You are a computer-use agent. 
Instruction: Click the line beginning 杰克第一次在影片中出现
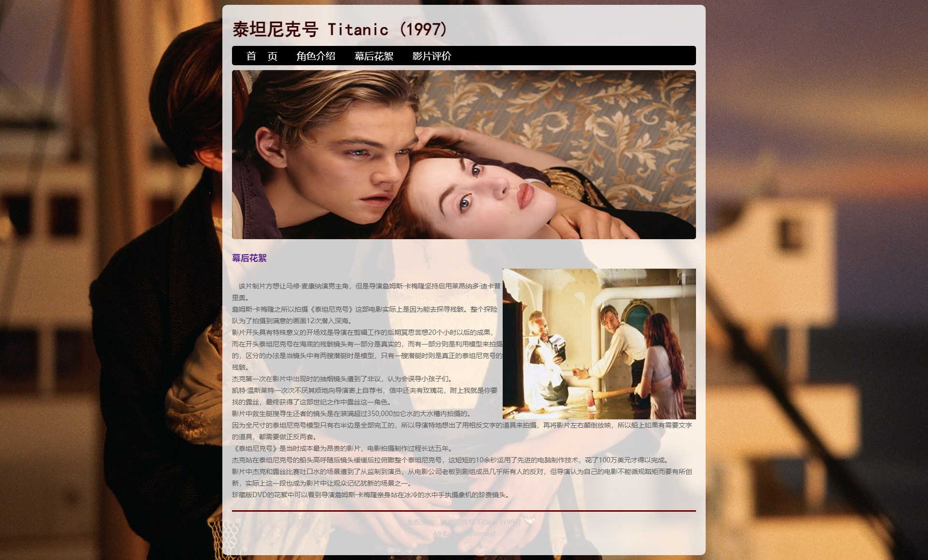[x=342, y=379]
